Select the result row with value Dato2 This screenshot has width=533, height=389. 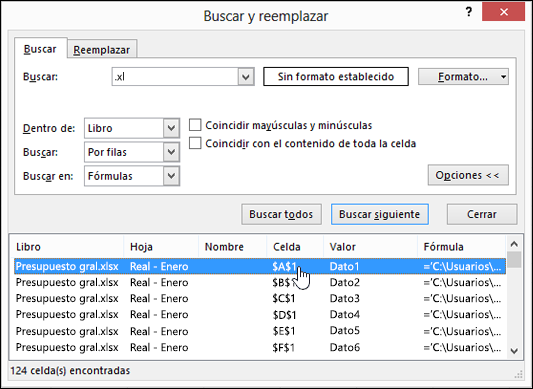click(260, 282)
